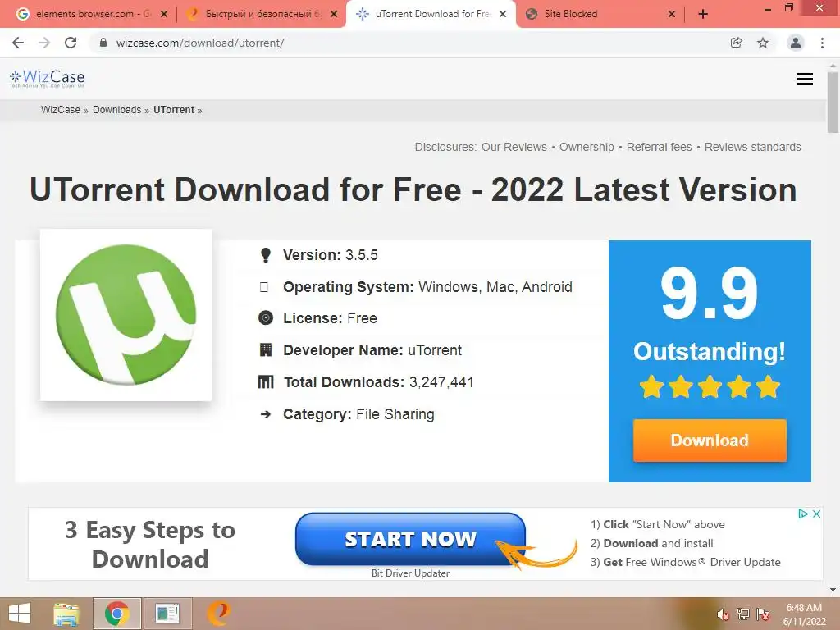Open Action Center flag icon
The width and height of the screenshot is (840, 630).
click(762, 614)
